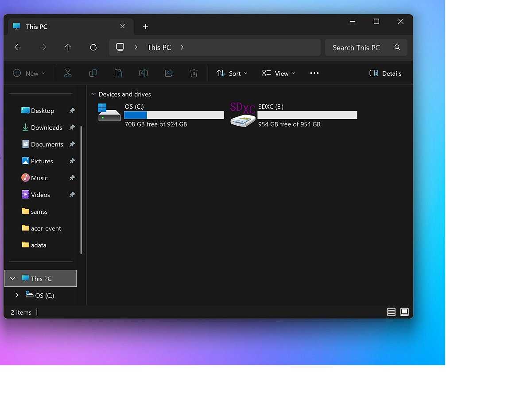531x420 pixels.
Task: Open a new tab with plus button
Action: coord(145,27)
